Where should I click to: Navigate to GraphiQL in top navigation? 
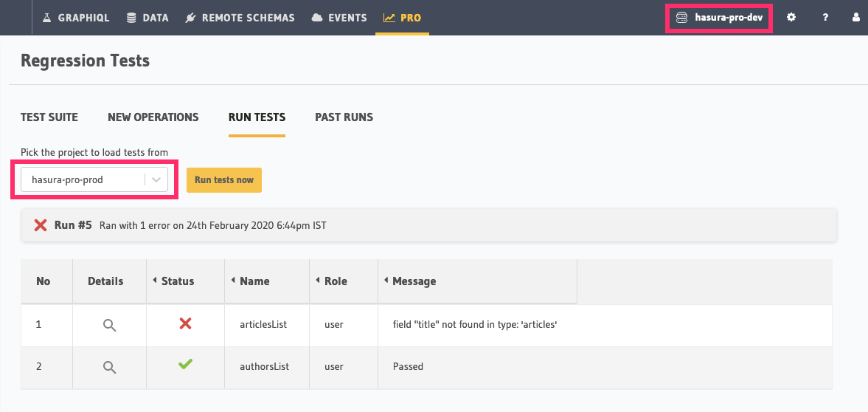(x=76, y=18)
